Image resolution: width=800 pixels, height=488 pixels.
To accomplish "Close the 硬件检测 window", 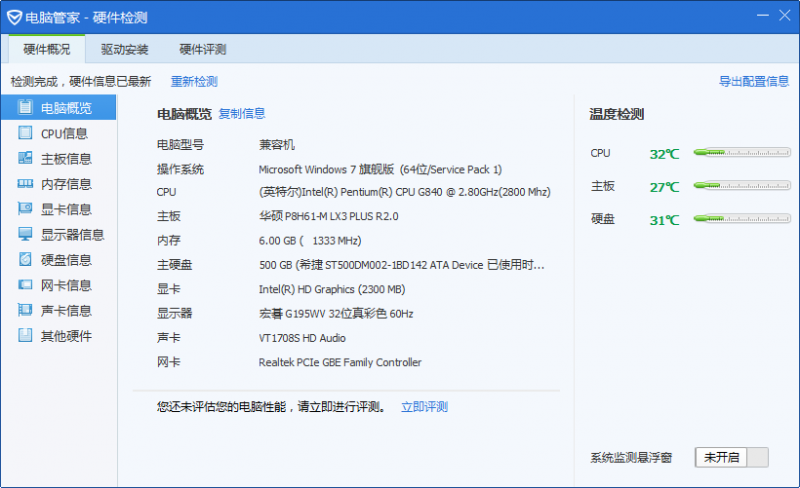I will click(x=785, y=15).
